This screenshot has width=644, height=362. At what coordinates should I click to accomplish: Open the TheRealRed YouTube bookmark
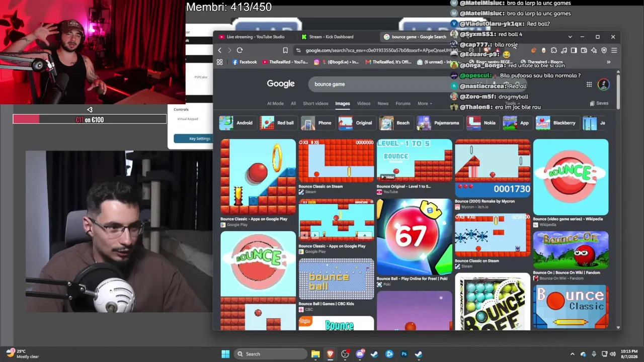pos(285,62)
